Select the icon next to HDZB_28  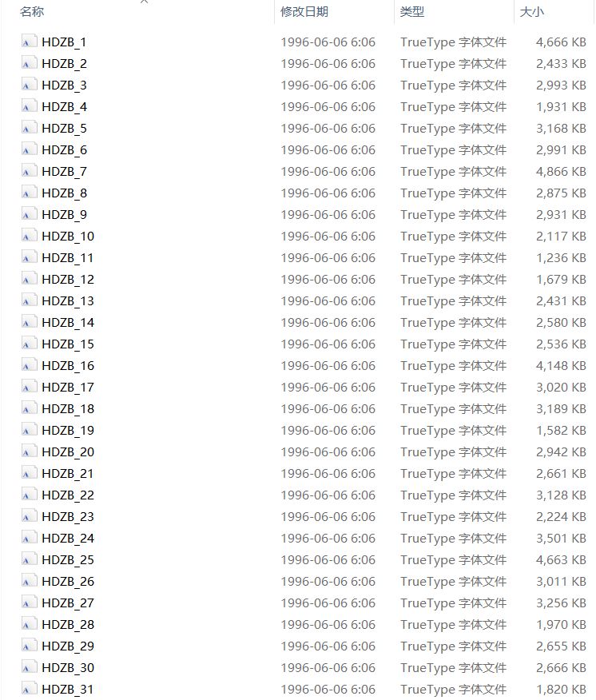[29, 624]
